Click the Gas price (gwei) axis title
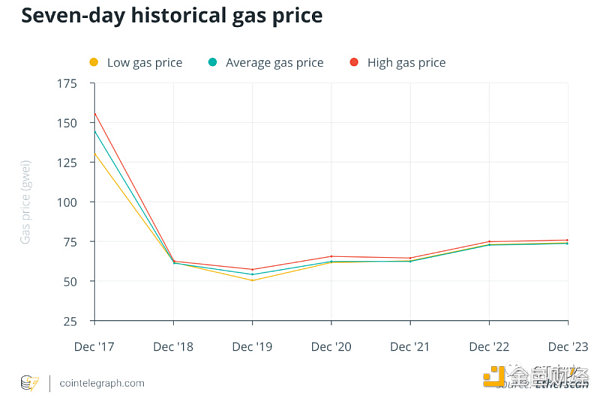Screen dimensions: 600x398 [25, 202]
